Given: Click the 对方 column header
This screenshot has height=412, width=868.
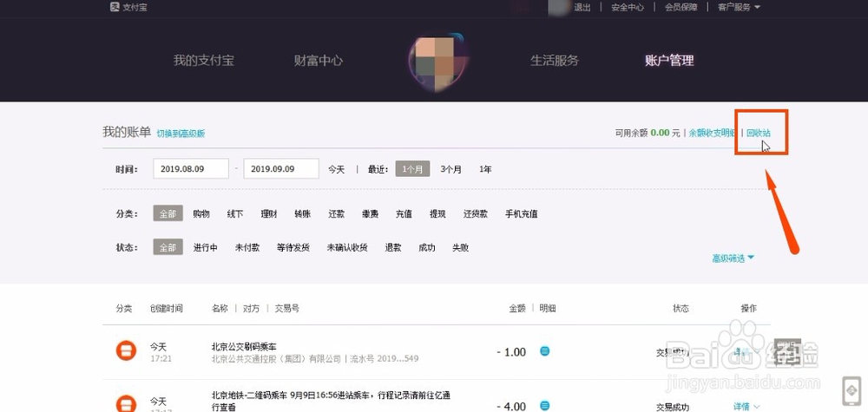Looking at the screenshot, I should (x=251, y=309).
